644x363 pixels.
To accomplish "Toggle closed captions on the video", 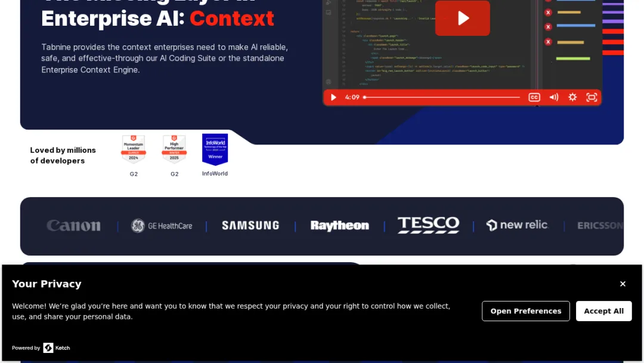I will coord(534,97).
